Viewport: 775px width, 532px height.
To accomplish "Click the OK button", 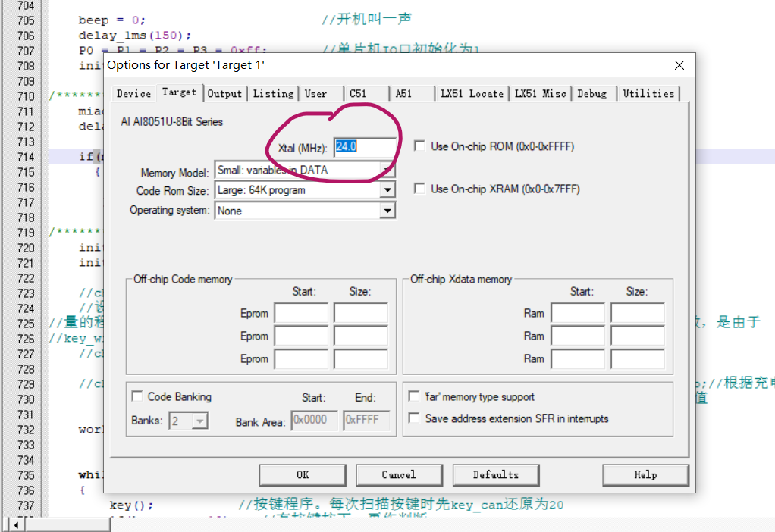I will tap(303, 475).
